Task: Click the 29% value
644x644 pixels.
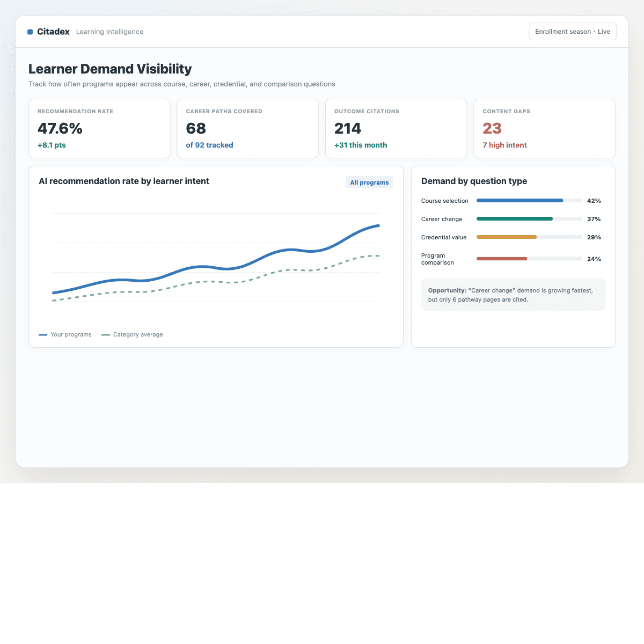Action: (x=594, y=237)
